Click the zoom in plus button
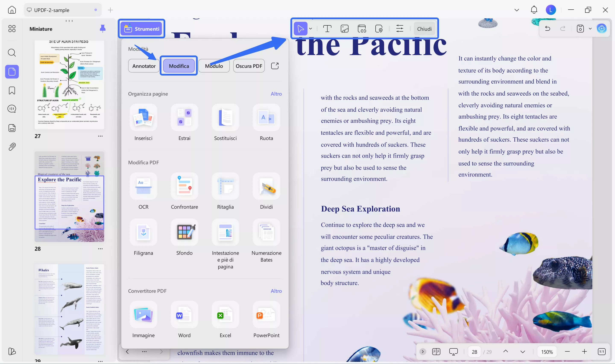 coord(584,352)
